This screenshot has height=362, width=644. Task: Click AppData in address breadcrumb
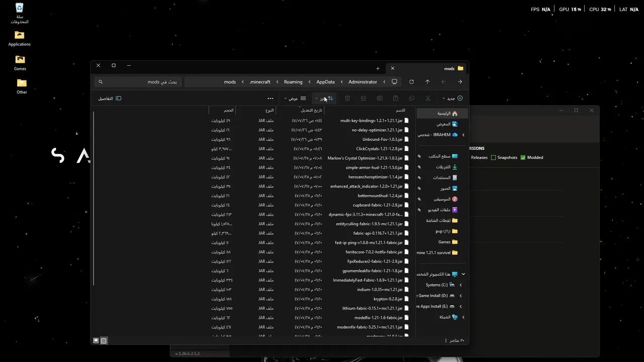pyautogui.click(x=326, y=82)
